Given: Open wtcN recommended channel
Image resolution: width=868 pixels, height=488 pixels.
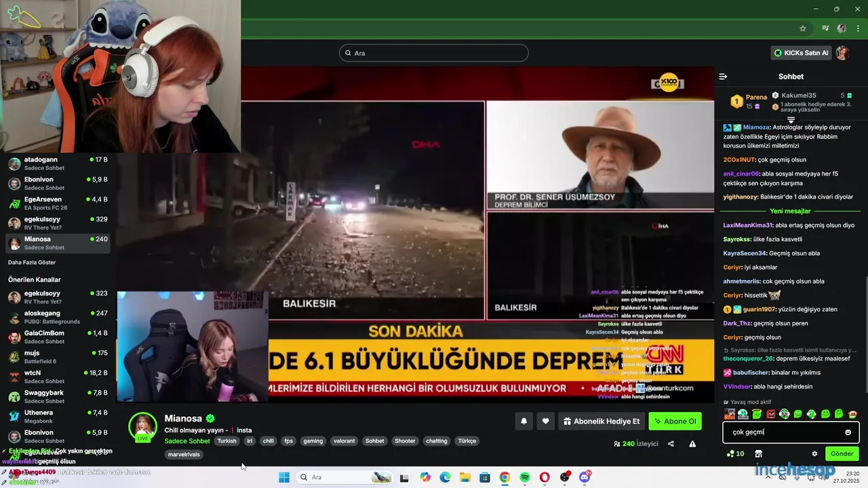Looking at the screenshot, I should [x=58, y=376].
